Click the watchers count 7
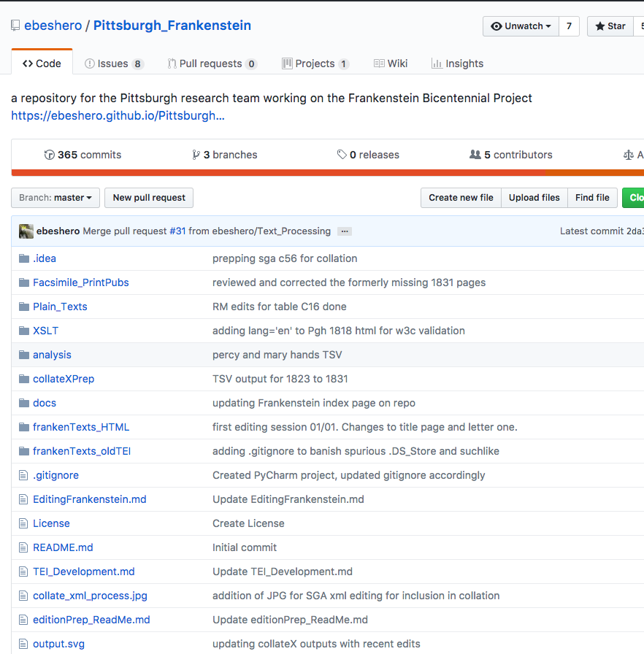Screen dimensions: 644x654 click(569, 26)
